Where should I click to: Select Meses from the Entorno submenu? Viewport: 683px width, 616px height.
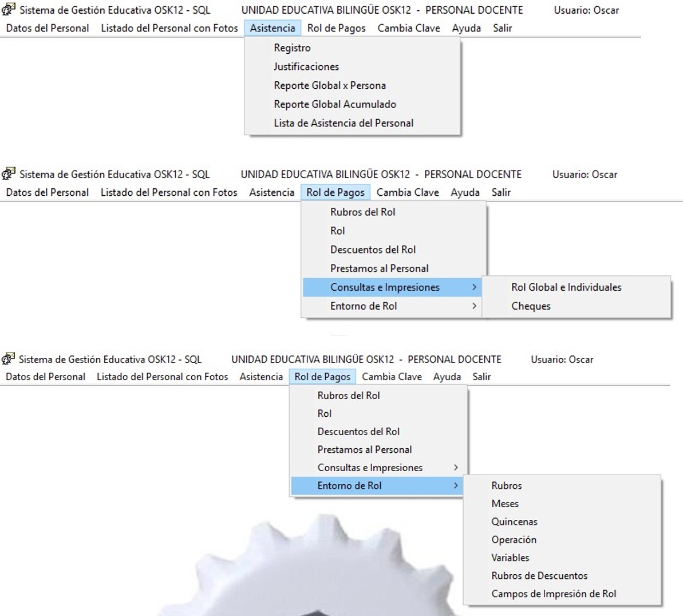click(504, 504)
